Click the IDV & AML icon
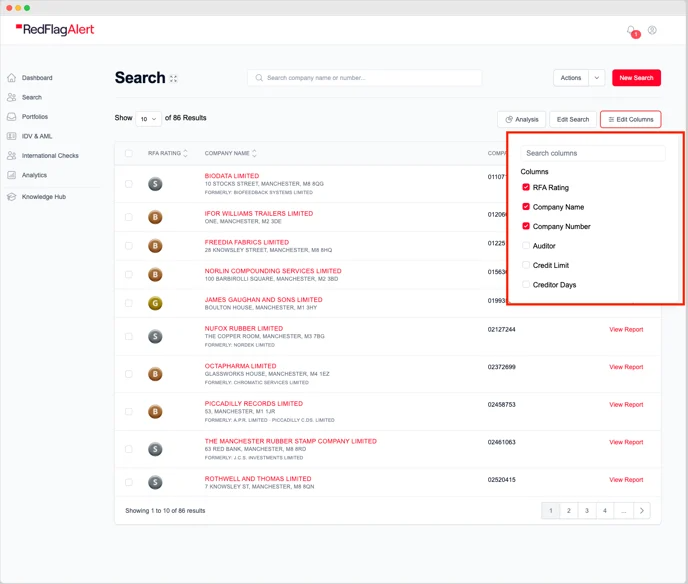 [11, 136]
